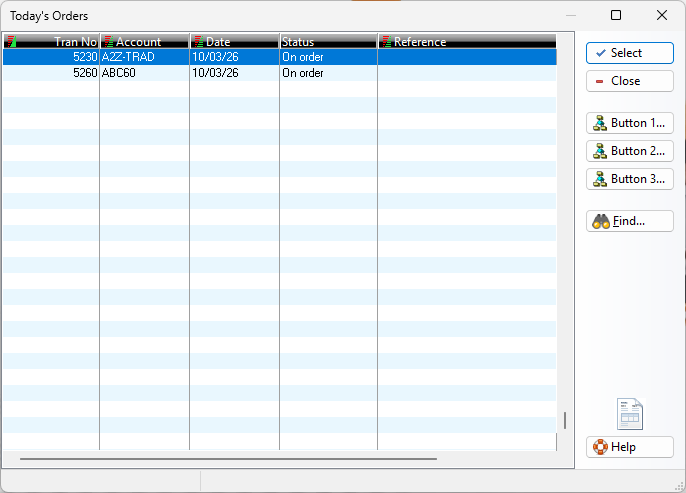Click the sort icon beside Date header

(198, 42)
